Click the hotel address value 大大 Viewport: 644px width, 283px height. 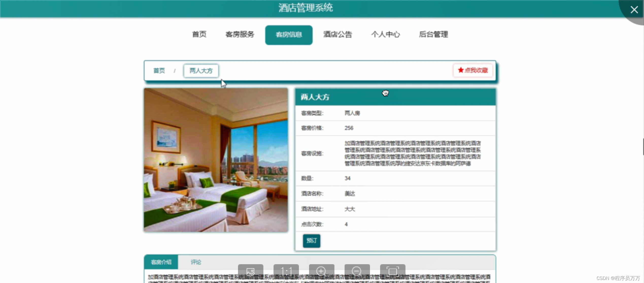tap(350, 209)
